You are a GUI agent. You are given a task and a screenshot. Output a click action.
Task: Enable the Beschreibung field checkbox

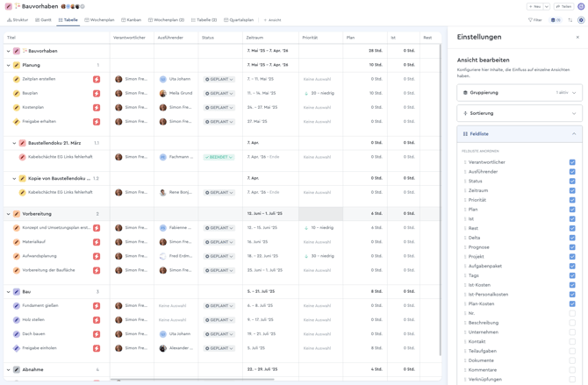click(572, 323)
